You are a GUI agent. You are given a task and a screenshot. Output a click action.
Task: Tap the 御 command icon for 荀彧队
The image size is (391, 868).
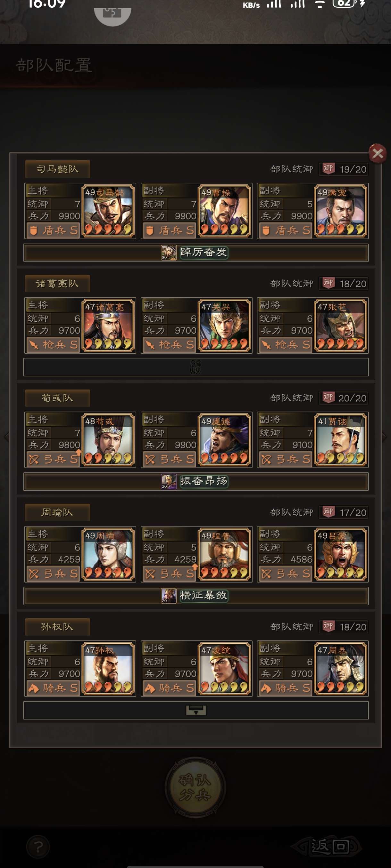328,398
